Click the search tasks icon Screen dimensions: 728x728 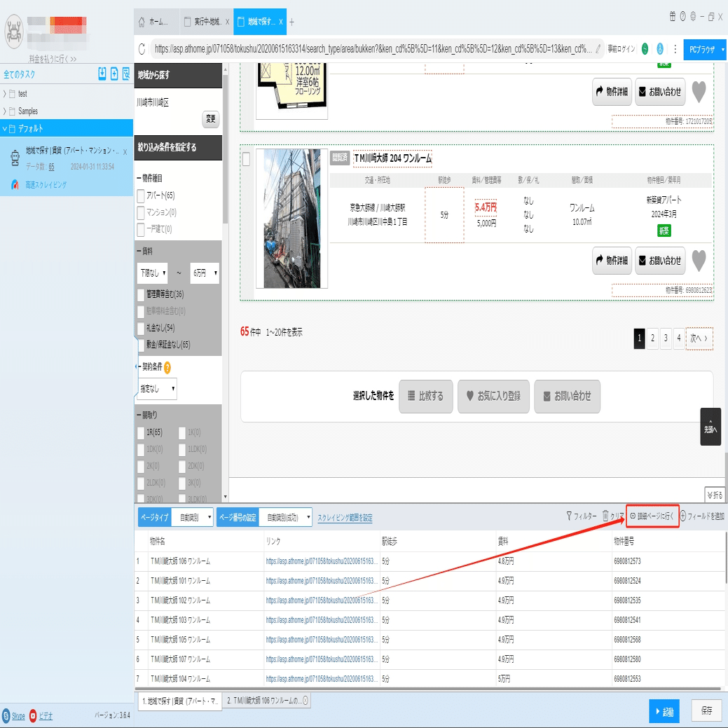point(126,74)
